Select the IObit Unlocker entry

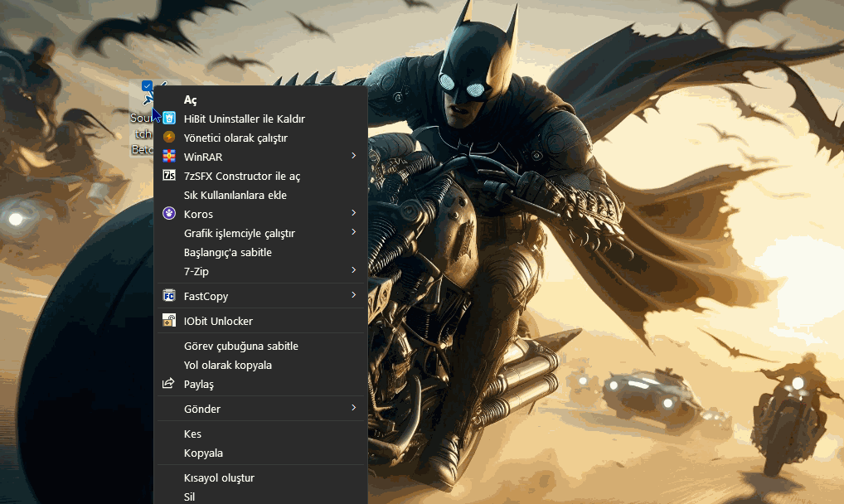pos(261,321)
